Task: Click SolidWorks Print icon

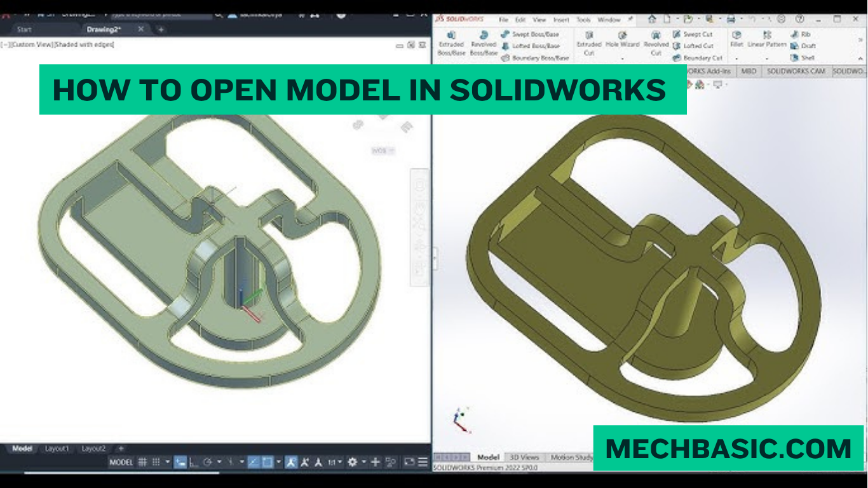Action: coord(731,19)
